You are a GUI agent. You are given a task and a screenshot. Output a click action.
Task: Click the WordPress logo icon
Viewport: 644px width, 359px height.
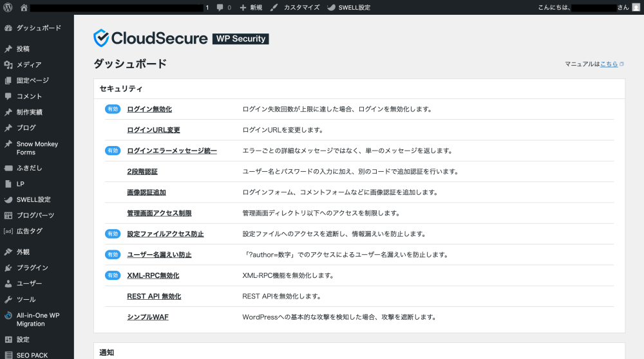click(8, 8)
